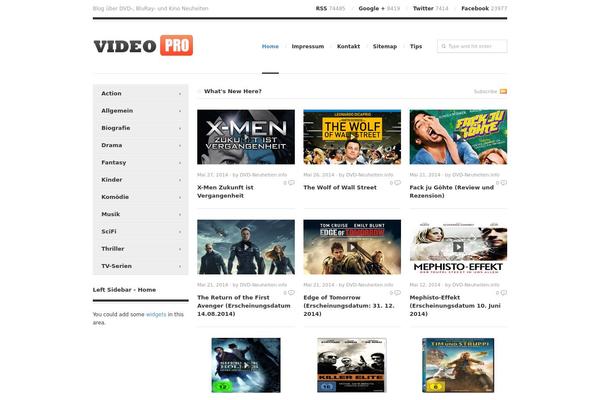This screenshot has width=600, height=400.
Task: Click the First Avenger thumbnail image
Action: pyautogui.click(x=246, y=247)
